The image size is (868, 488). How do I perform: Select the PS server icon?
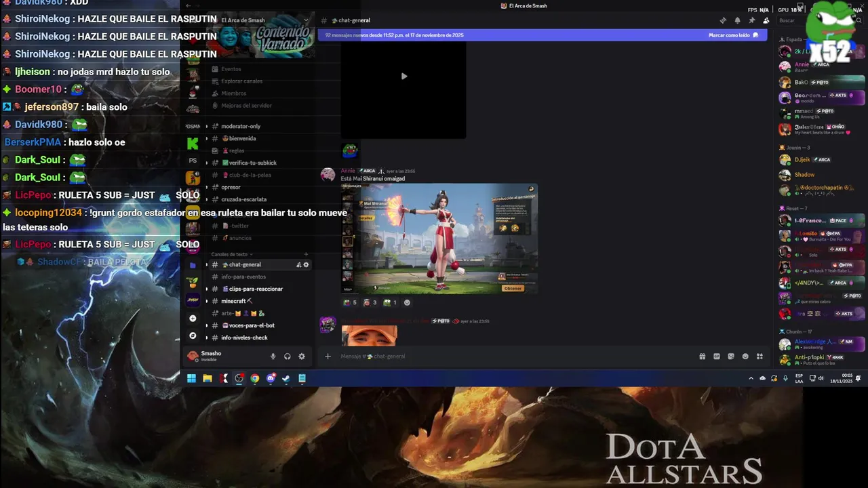(193, 161)
